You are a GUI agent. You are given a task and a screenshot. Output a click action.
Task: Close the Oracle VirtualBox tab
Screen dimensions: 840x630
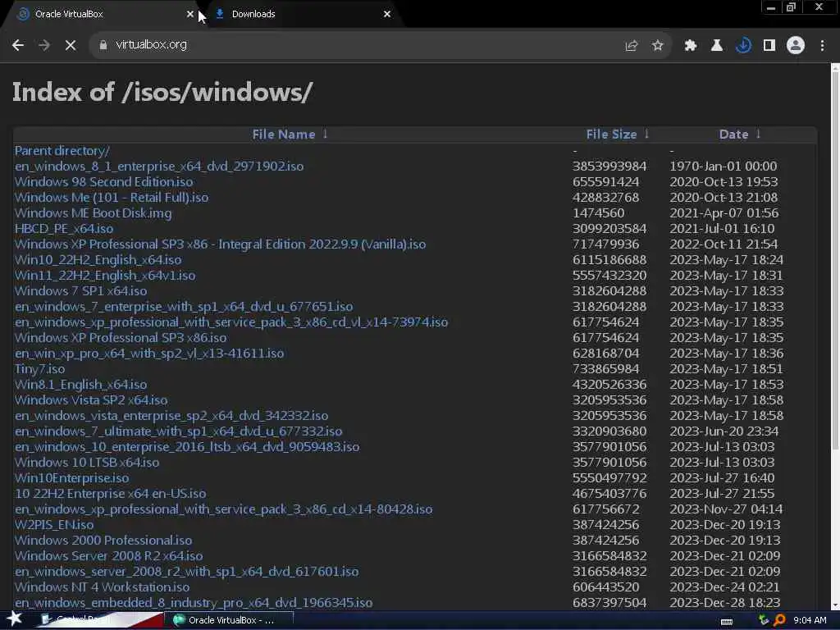pos(189,14)
